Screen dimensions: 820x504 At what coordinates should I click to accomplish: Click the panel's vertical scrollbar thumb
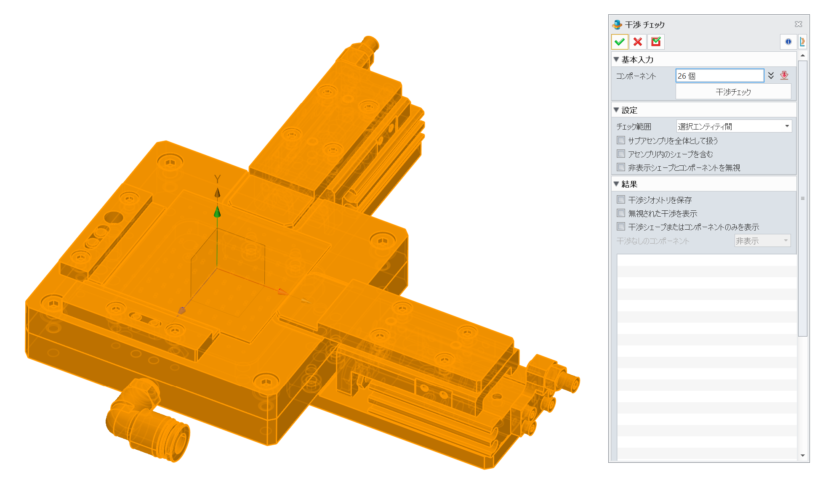802,198
